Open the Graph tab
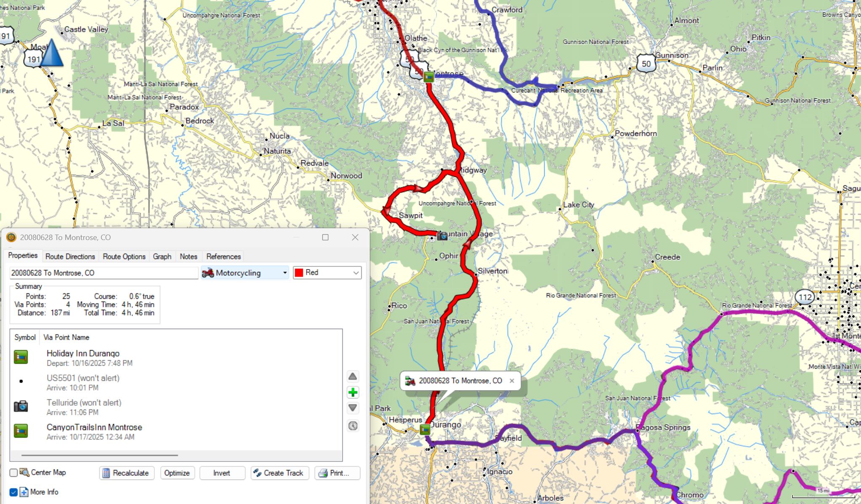Screen dimensions: 861x504 162,256
